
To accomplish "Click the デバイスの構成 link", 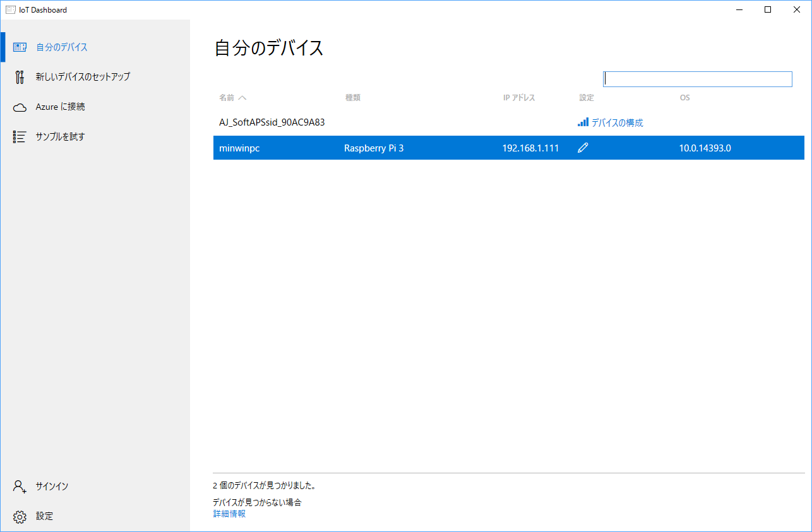I will tap(617, 123).
